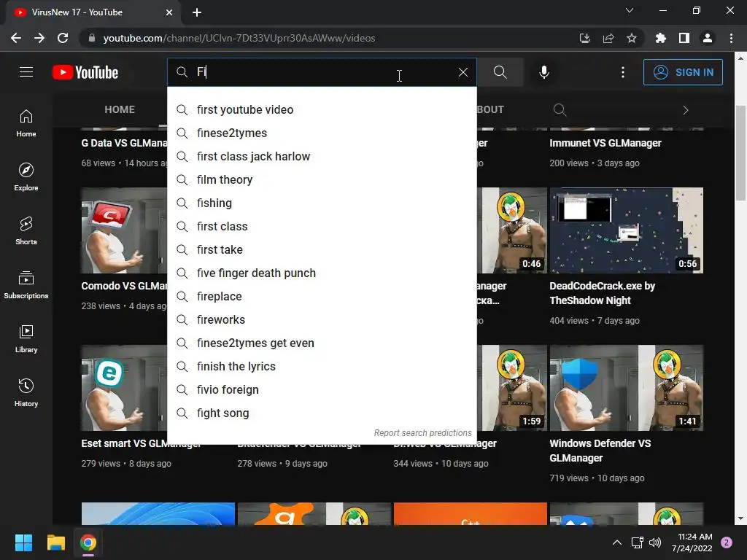Open Home in the left sidebar
Screen dimensions: 747x560
pyautogui.click(x=26, y=123)
